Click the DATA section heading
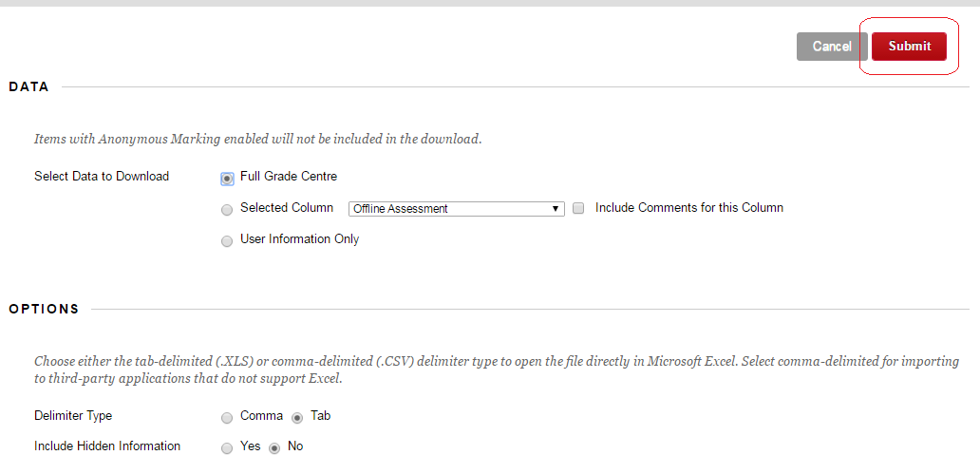This screenshot has width=980, height=455. tap(28, 87)
